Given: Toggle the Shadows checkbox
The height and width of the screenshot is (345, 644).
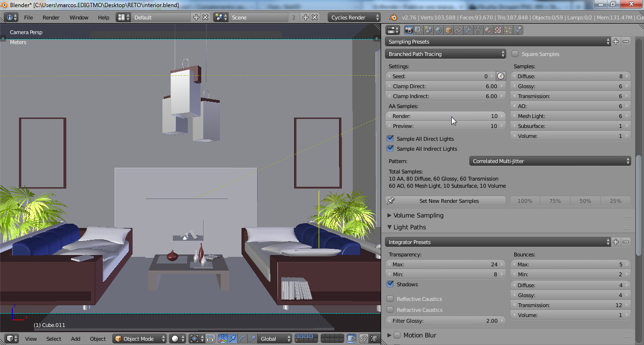Looking at the screenshot, I should [x=390, y=284].
